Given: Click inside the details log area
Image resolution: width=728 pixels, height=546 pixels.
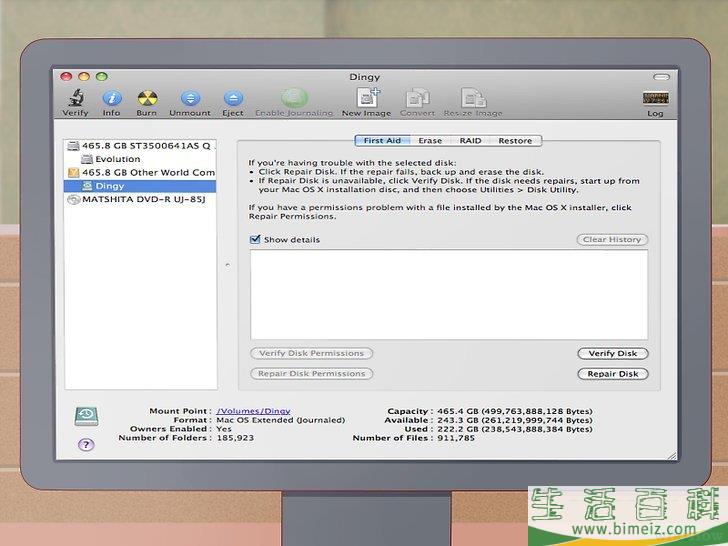Looking at the screenshot, I should (x=449, y=295).
